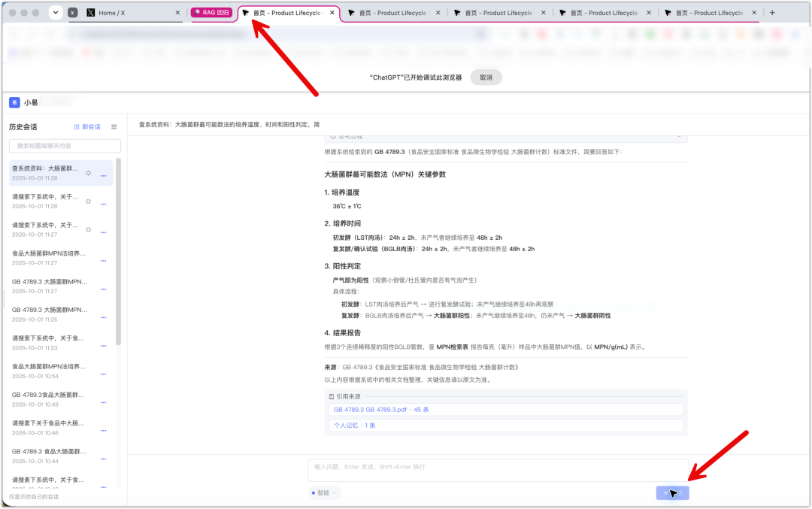Open conversation 请搜索下系统中,关于... dated 11:27

coord(61,229)
